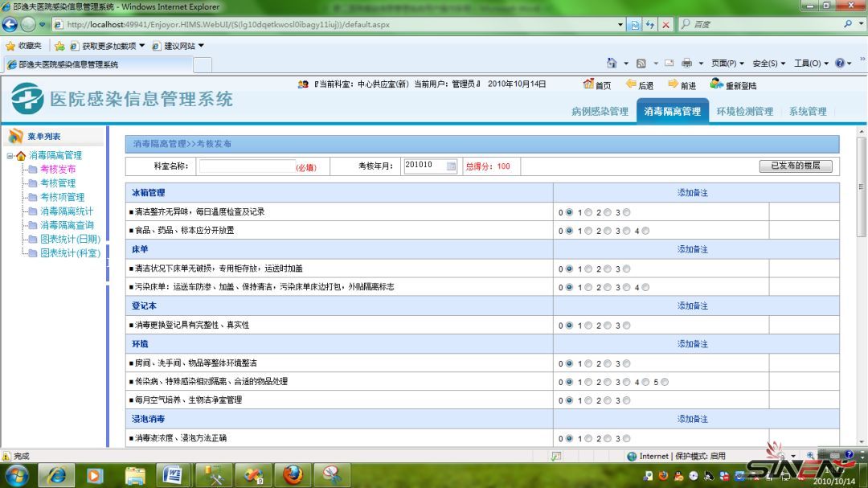Viewport: 868px width, 488px height.
Task: Switch to the 环境检测管理 tab
Action: [x=744, y=111]
